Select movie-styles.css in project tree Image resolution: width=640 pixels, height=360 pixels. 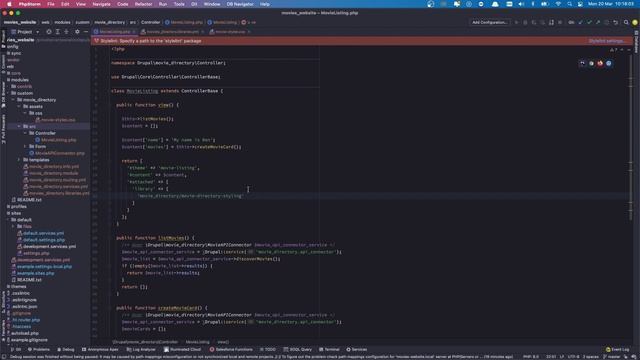(55, 120)
